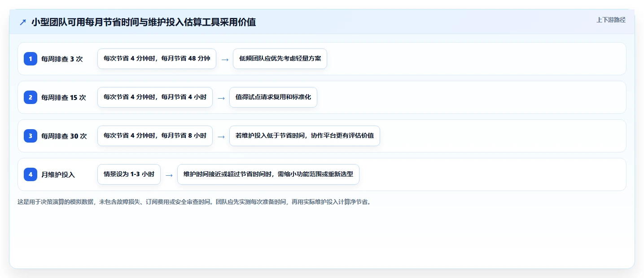644x278 pixels.
Task: Click the box 每月节省 48 分钟
Action: click(x=157, y=59)
